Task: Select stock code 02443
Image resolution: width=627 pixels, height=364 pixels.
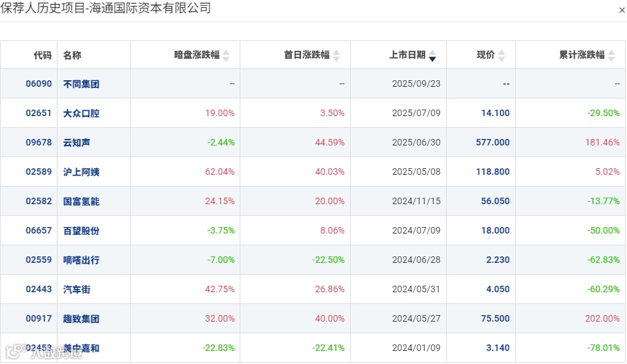Action: coord(39,289)
